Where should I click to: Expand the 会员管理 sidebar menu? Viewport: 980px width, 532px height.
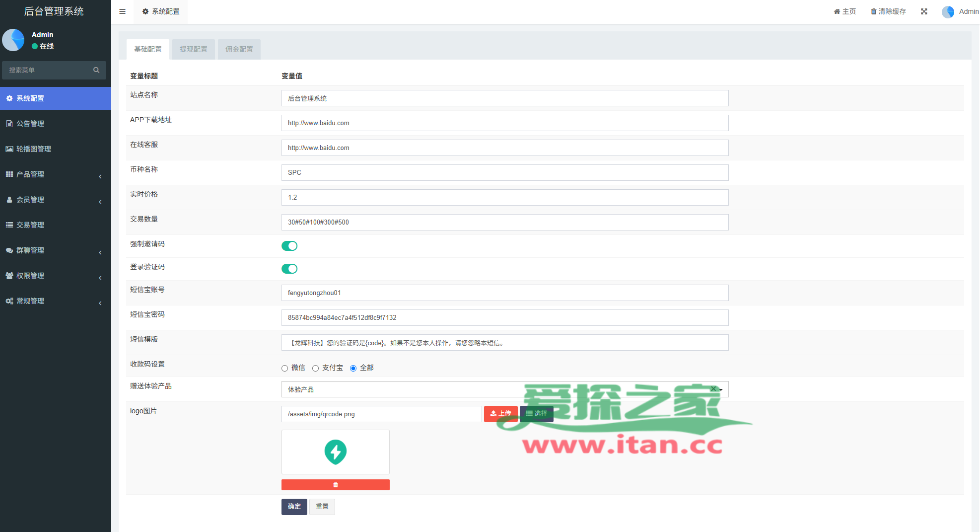click(x=55, y=200)
